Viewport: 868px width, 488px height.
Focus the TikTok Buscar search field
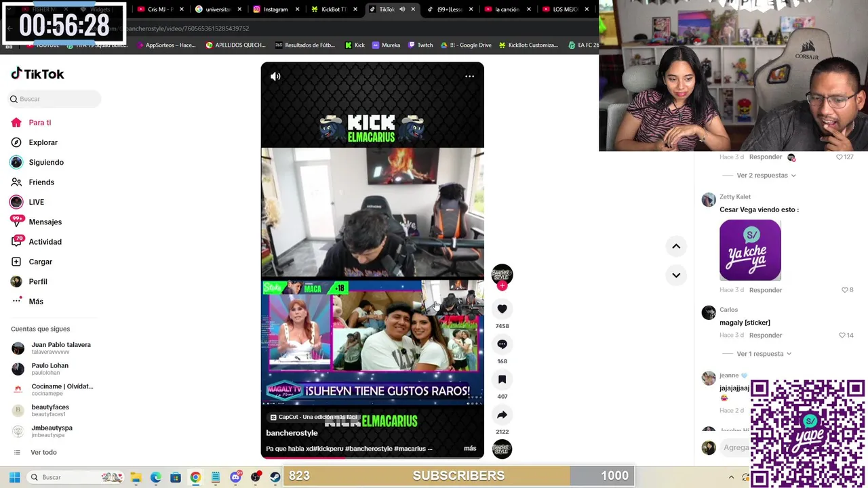(x=55, y=99)
